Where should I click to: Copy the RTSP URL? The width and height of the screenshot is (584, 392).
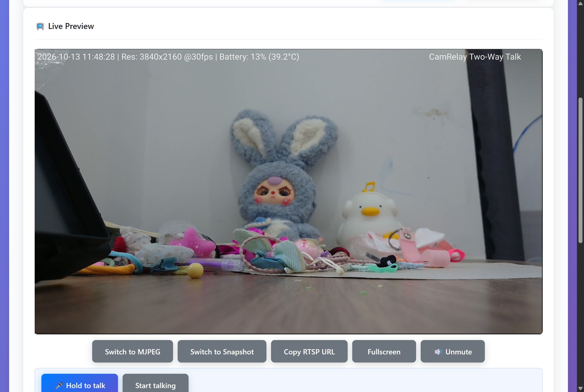(x=309, y=352)
